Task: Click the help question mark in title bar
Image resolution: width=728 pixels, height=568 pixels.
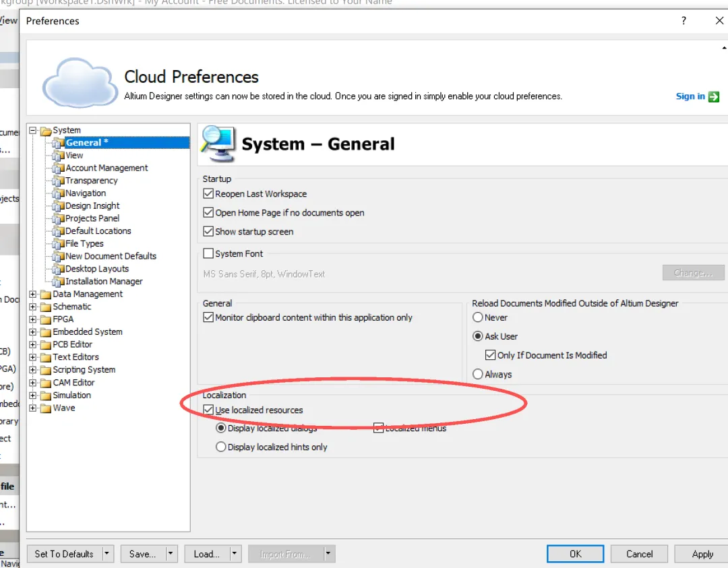Action: coord(684,21)
